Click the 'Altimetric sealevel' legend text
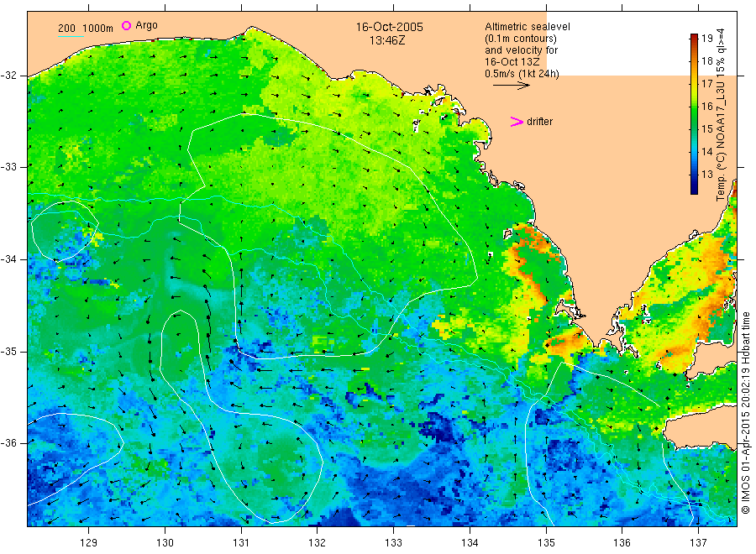This screenshot has width=756, height=554. (527, 27)
